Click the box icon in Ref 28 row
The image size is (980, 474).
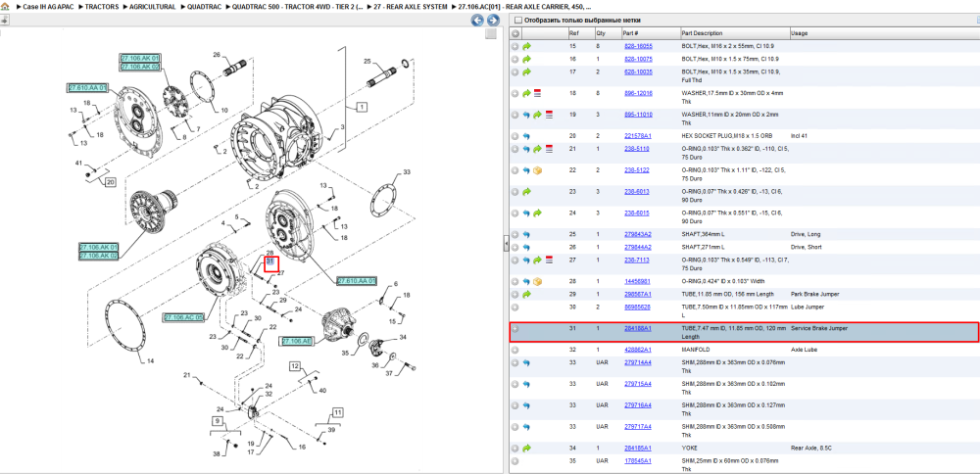point(537,282)
